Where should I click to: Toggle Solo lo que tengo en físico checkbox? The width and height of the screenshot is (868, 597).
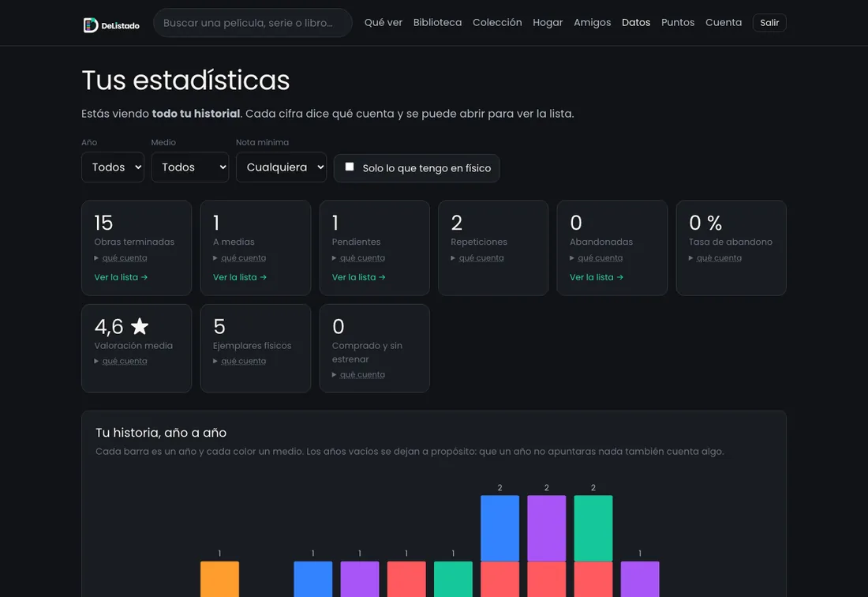coord(350,167)
